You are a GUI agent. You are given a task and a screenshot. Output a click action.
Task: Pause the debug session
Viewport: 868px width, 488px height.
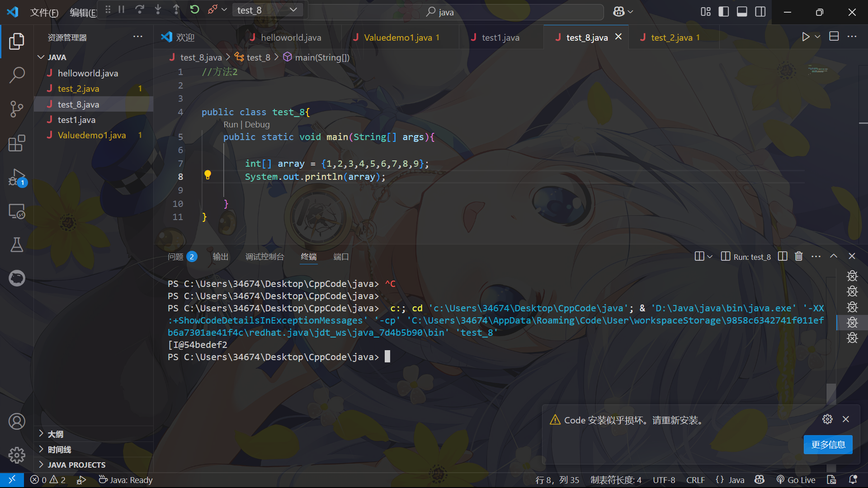[x=121, y=9]
